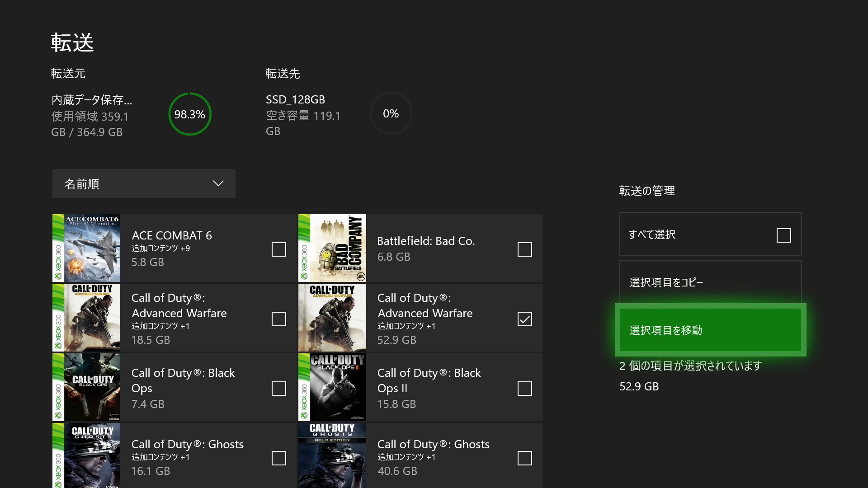Check Call of Duty Advanced Warfare 18.5 GB checkbox
This screenshot has width=868, height=488.
coord(279,319)
